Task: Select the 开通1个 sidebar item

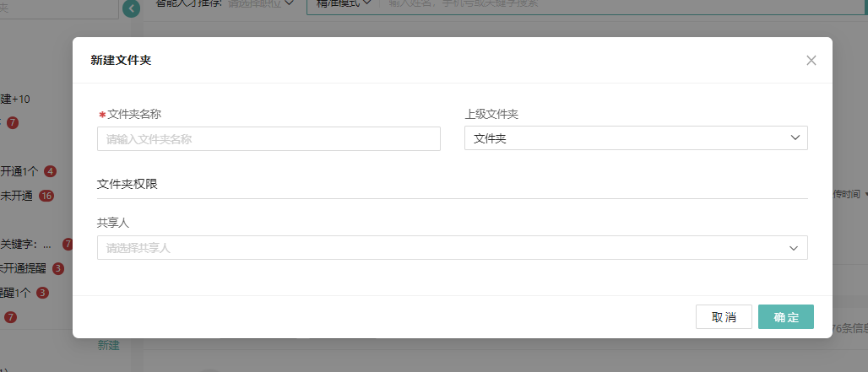Action: pos(19,171)
